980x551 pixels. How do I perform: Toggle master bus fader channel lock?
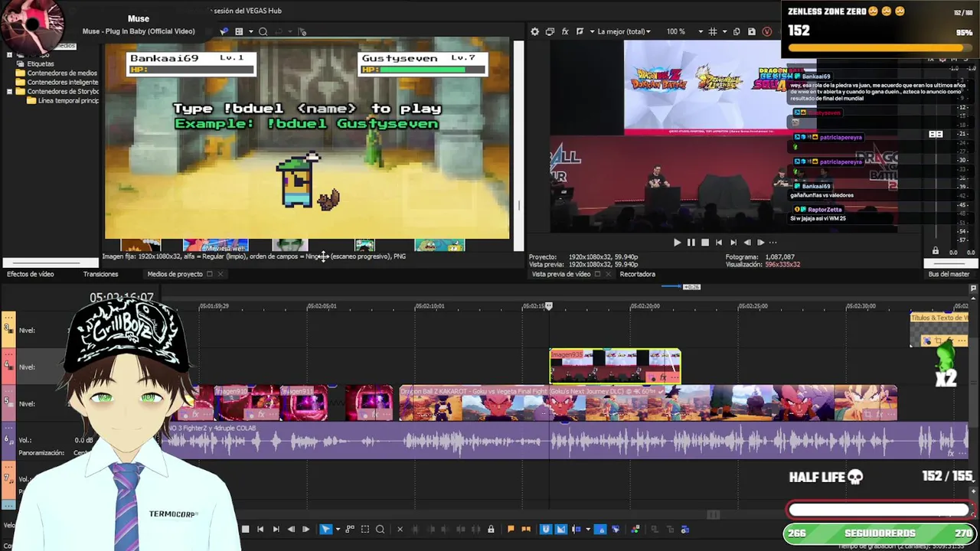coord(935,251)
